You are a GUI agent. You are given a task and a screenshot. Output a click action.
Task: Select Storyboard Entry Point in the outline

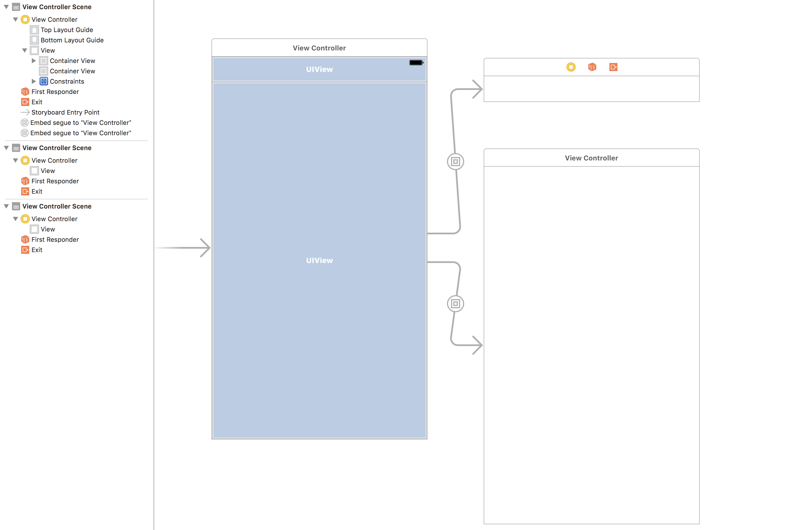coord(65,112)
